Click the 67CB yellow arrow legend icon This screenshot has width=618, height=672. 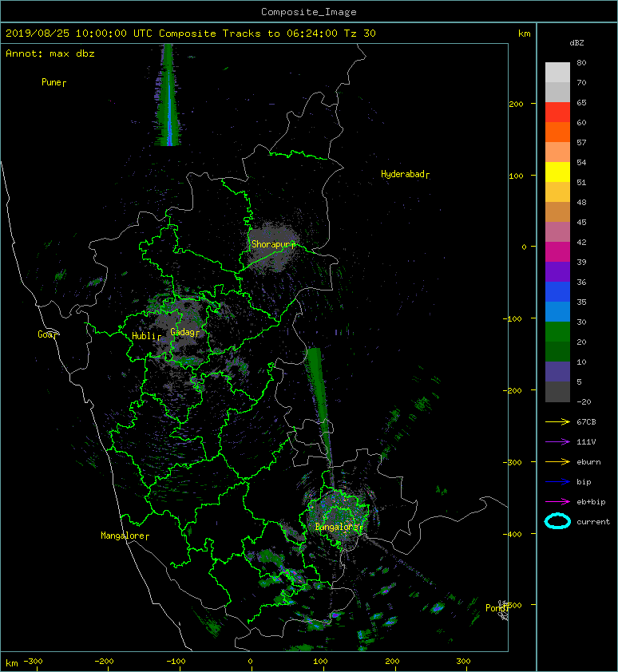[x=557, y=421]
